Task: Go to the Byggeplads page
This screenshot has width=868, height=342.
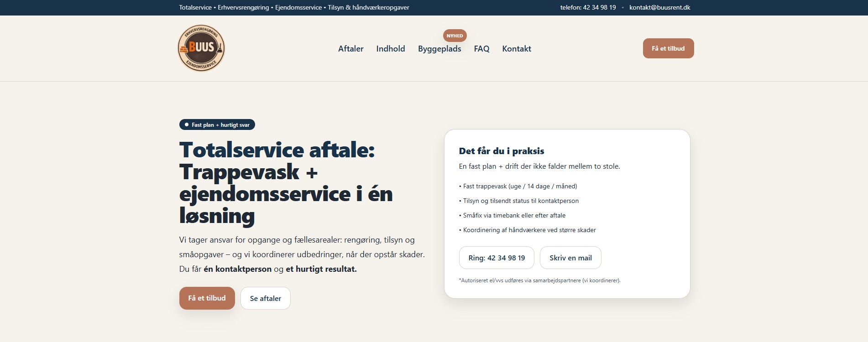Action: pyautogui.click(x=439, y=49)
